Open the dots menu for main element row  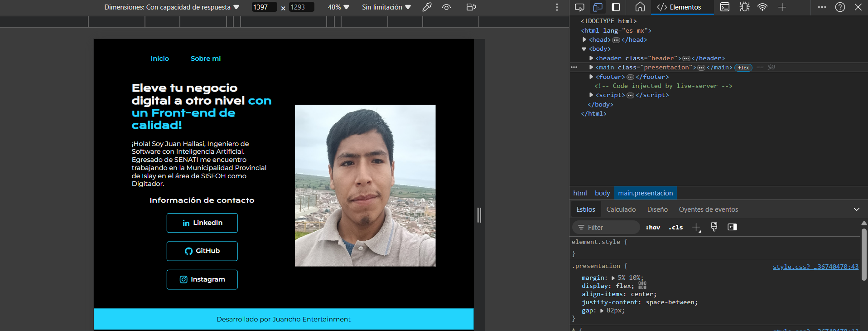click(574, 67)
